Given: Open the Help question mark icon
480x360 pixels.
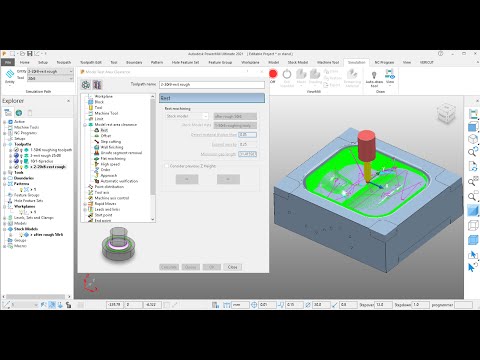Looking at the screenshot, I should pos(440,53).
